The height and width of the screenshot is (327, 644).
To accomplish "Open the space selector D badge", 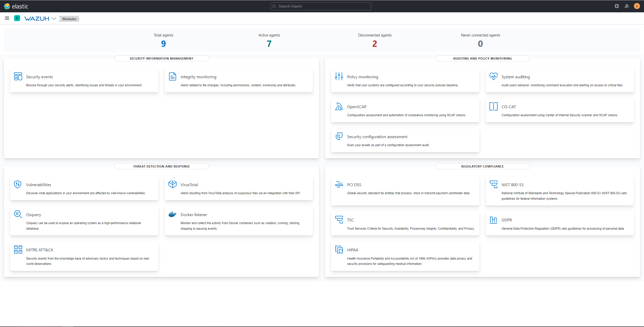I will (17, 18).
